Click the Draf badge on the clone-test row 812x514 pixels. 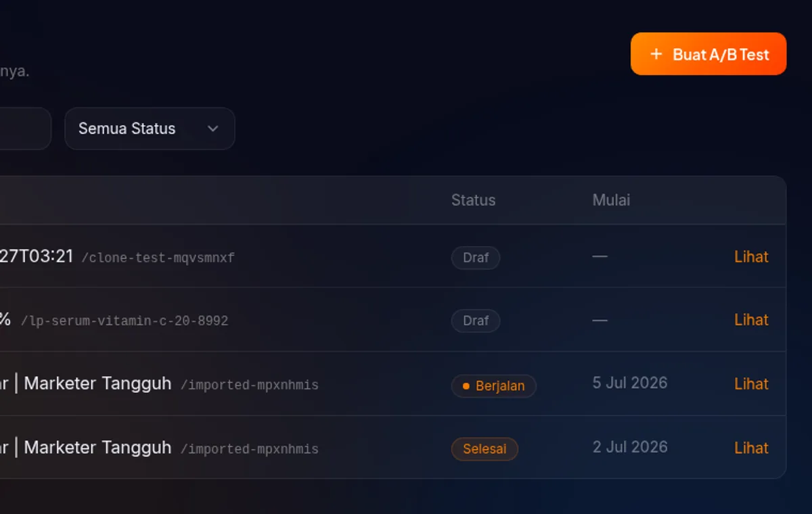[476, 258]
